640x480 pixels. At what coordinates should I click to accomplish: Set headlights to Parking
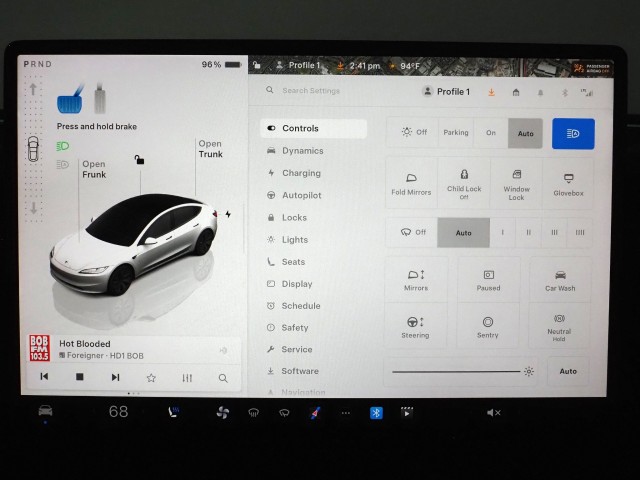pos(456,133)
